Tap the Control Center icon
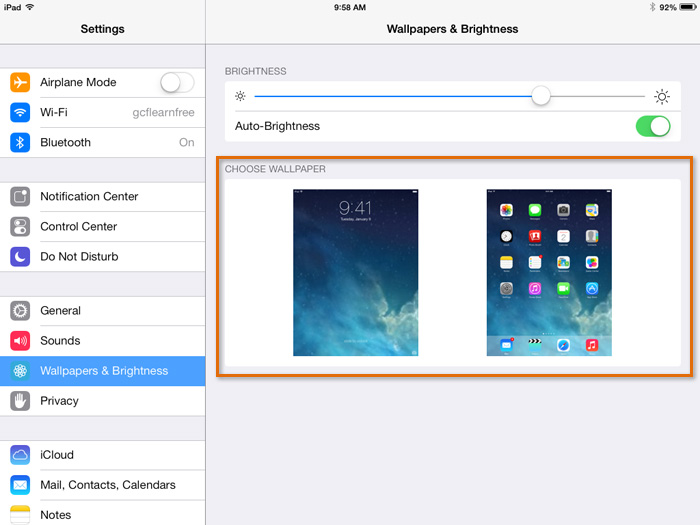 pos(20,226)
